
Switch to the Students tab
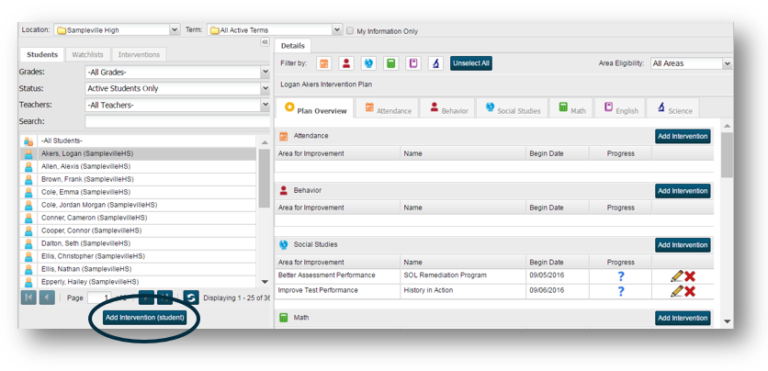[x=42, y=54]
